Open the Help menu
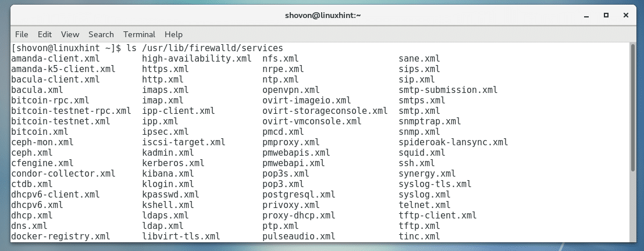644x251 pixels. point(173,34)
